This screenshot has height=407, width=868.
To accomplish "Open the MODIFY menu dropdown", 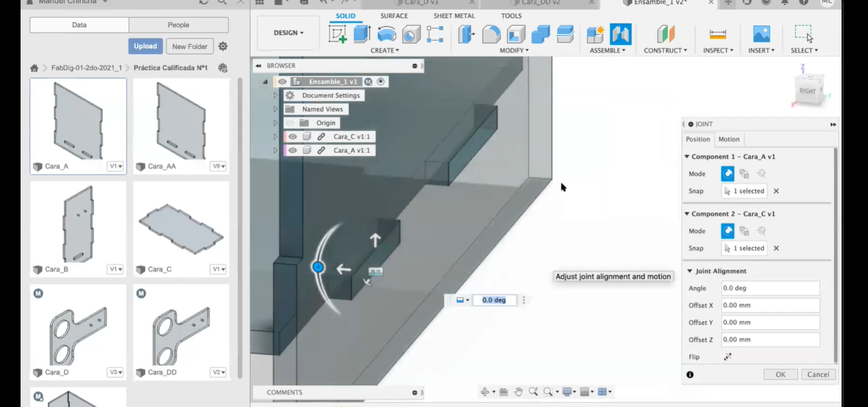I will (x=514, y=51).
